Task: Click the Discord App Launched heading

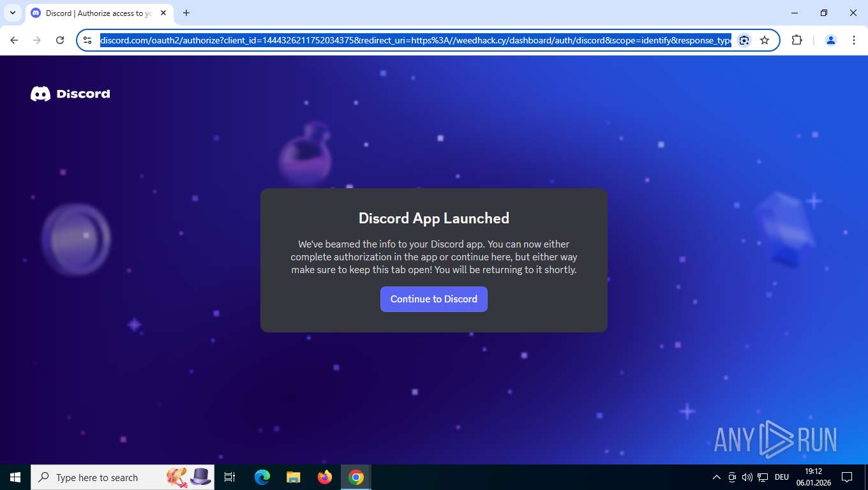Action: pyautogui.click(x=434, y=218)
